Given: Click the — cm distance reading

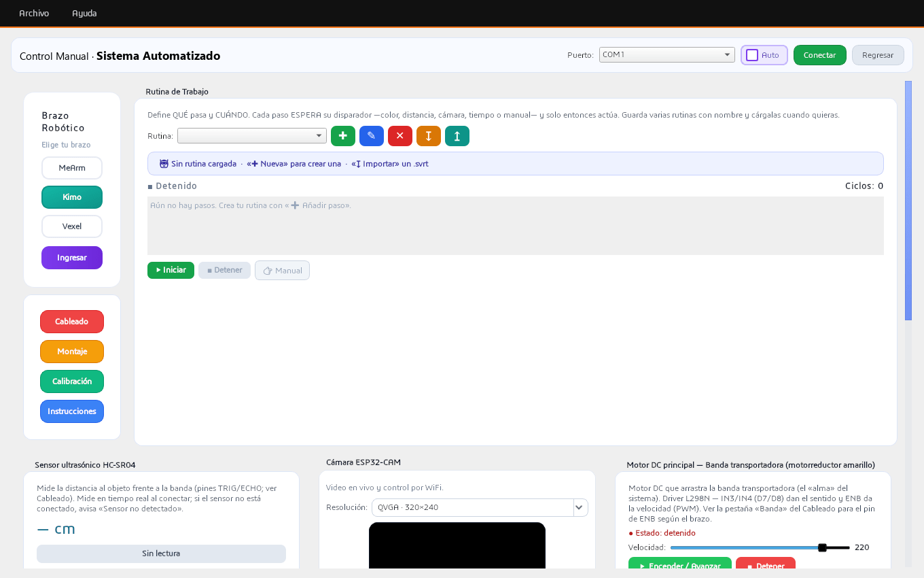Looking at the screenshot, I should [56, 529].
